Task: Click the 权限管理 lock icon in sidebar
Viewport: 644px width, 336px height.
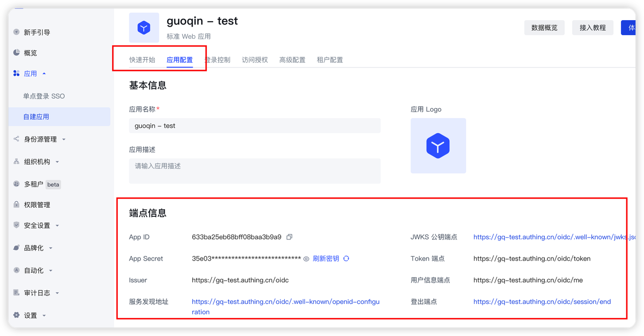Action: click(x=17, y=204)
